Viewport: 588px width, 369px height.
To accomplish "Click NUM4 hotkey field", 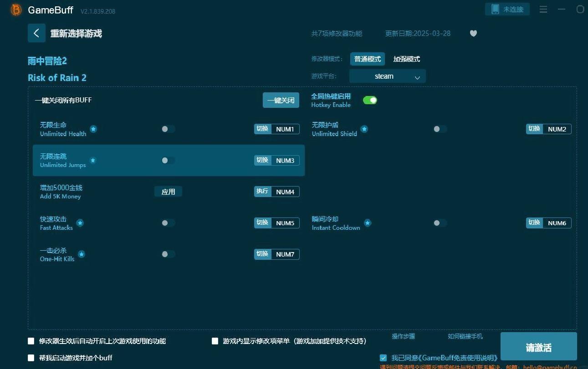I will tap(285, 192).
